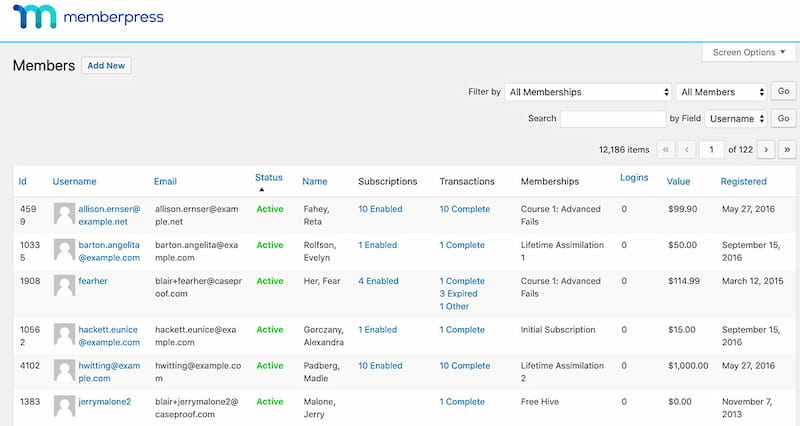800x426 pixels.
Task: Open the by Field Username dropdown
Action: click(736, 118)
